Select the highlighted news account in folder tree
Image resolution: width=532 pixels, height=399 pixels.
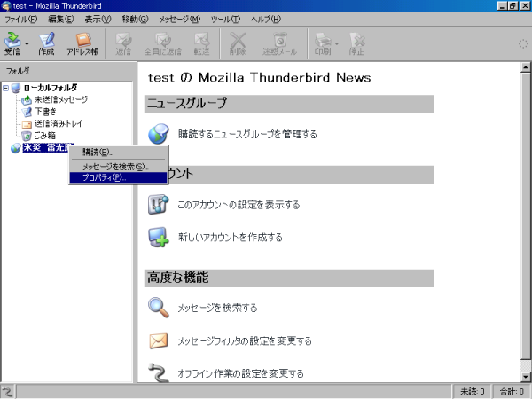46,147
